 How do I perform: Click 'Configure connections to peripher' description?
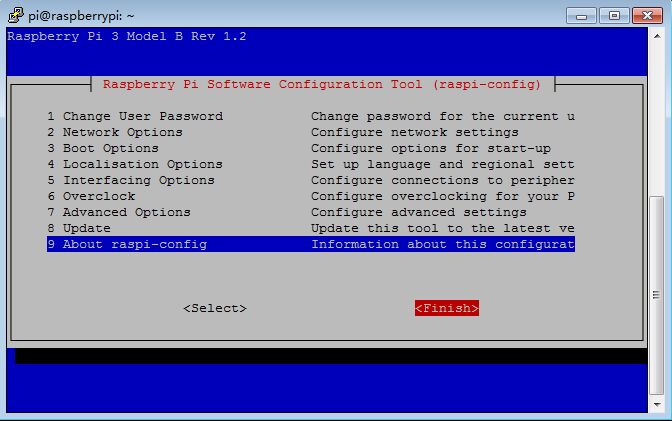tap(443, 180)
